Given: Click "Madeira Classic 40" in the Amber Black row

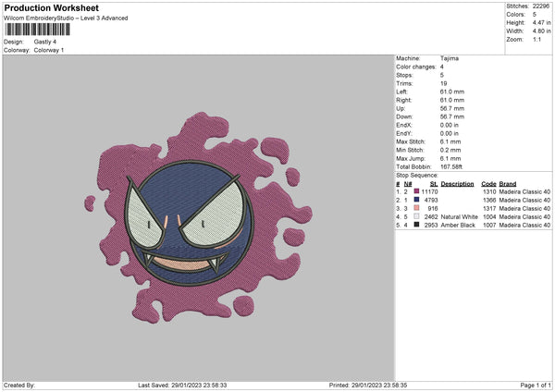Looking at the screenshot, I should (524, 225).
